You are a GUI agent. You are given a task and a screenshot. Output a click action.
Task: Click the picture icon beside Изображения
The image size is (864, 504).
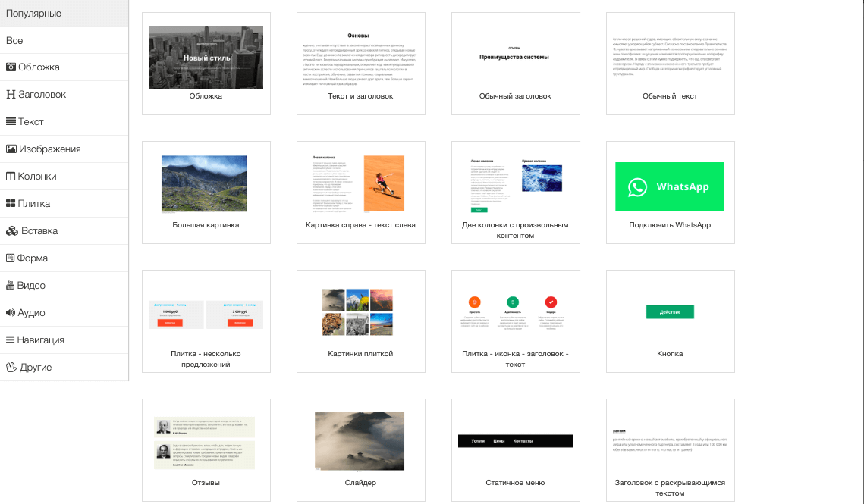11,149
